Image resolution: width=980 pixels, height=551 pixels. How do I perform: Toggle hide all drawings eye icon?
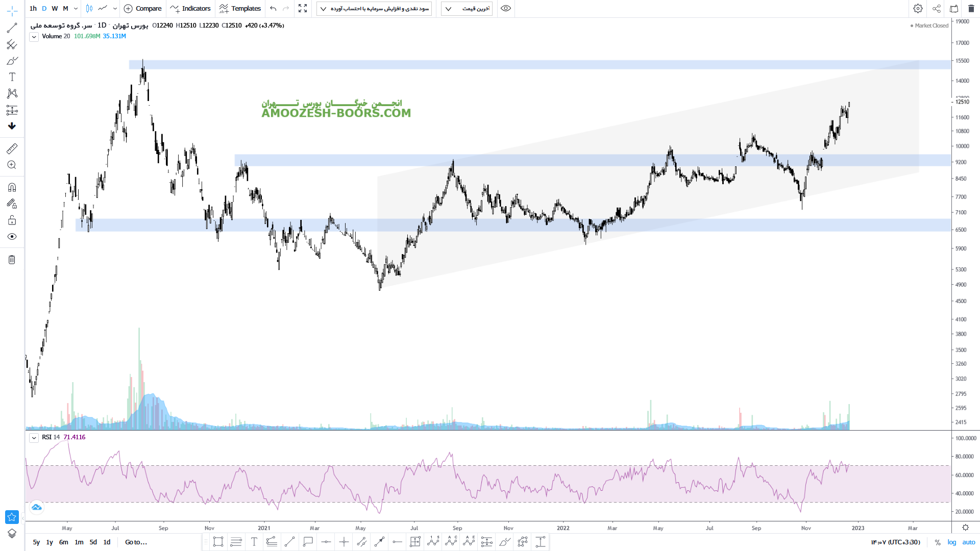(12, 237)
